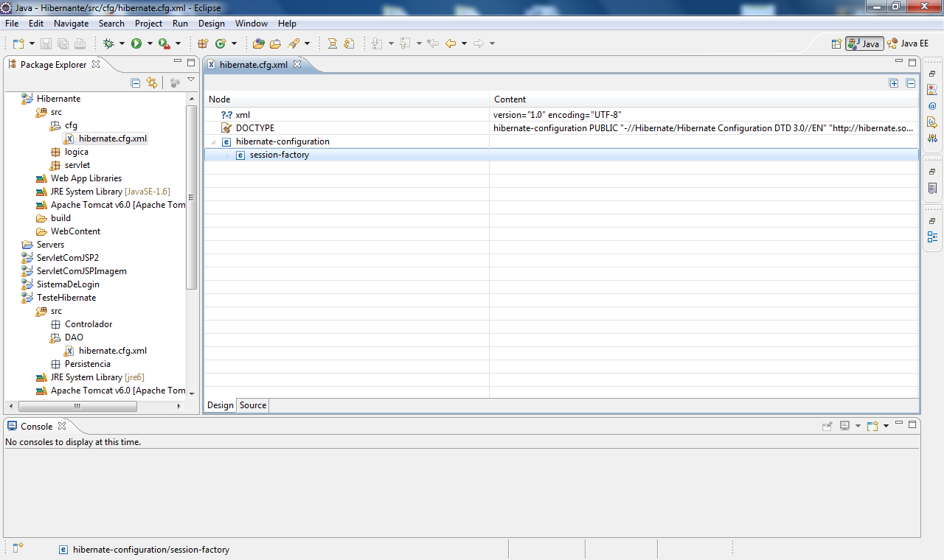Click Collapse All icon in XML editor
944x560 pixels.
pyautogui.click(x=911, y=83)
